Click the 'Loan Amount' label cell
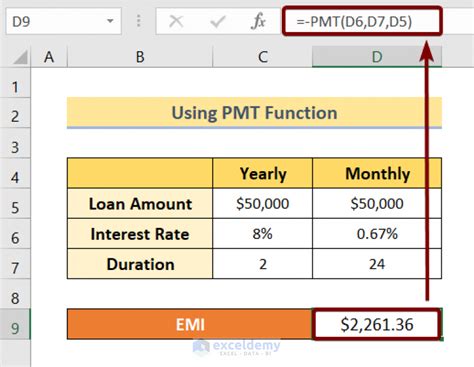The image size is (474, 367). 140,203
